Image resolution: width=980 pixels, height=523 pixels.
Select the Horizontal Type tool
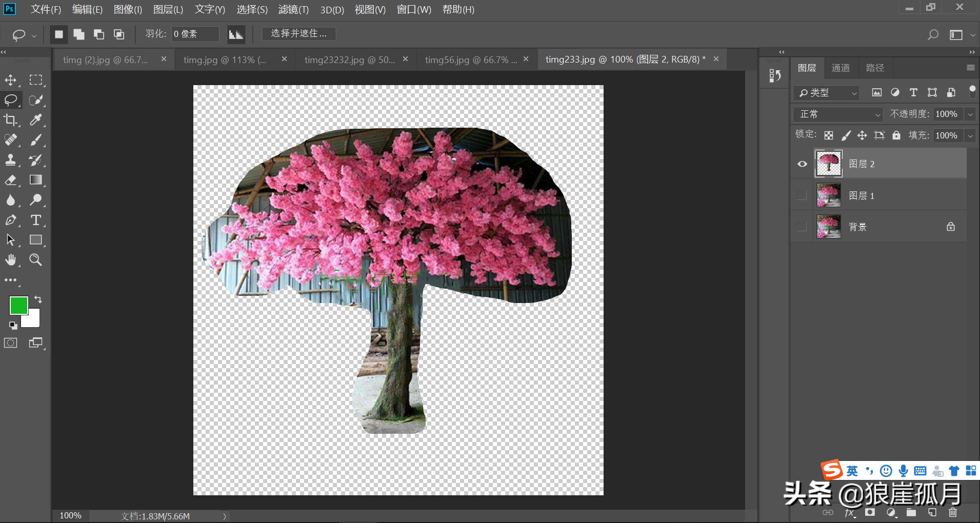[x=35, y=220]
